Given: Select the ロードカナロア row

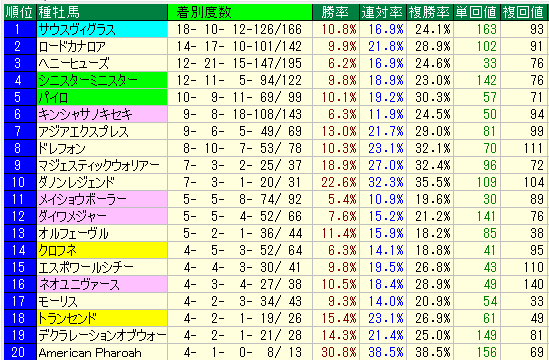Looking at the screenshot, I should point(276,46).
